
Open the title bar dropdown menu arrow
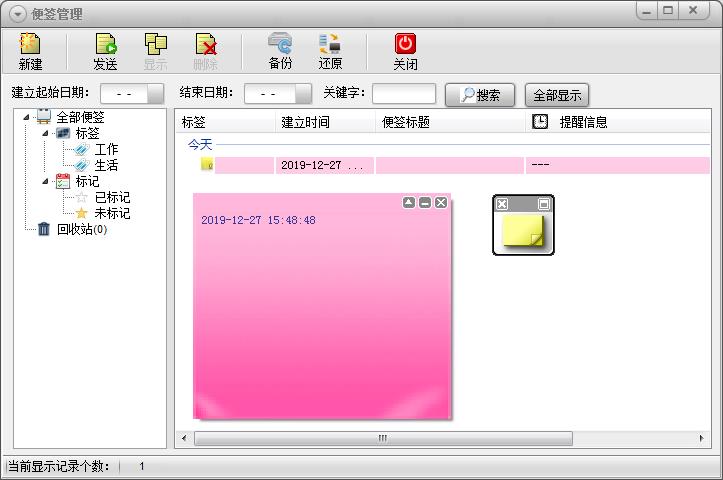tap(18, 14)
